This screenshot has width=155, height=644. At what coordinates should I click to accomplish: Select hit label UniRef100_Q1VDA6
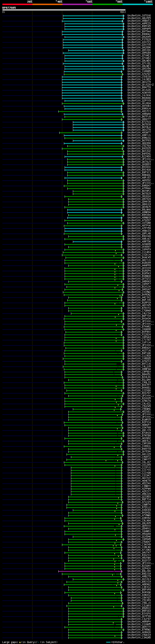tap(139, 536)
